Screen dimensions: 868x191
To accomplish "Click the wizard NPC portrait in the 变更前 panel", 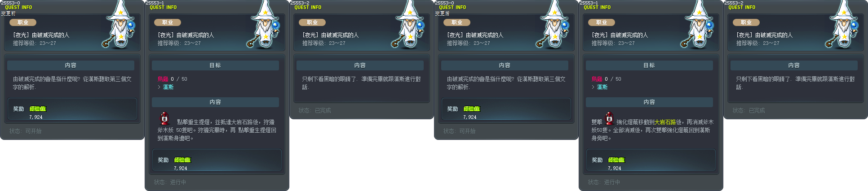I will (x=120, y=25).
